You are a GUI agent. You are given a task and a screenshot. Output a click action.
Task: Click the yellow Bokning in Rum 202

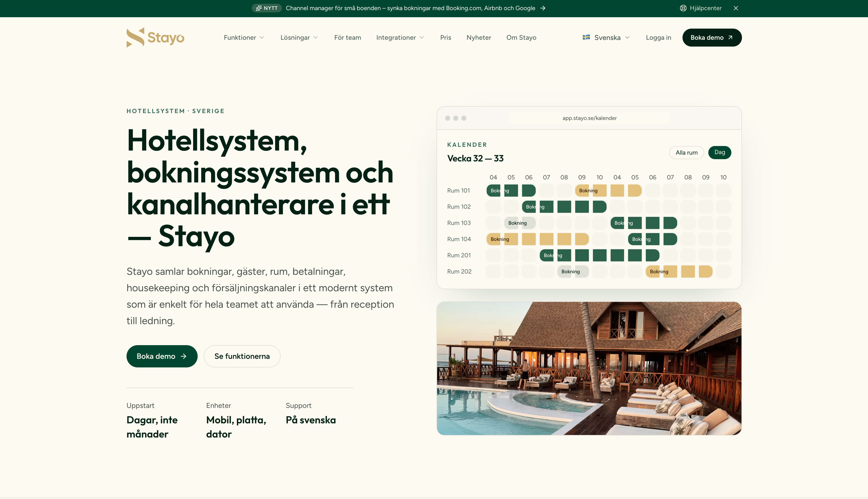679,272
